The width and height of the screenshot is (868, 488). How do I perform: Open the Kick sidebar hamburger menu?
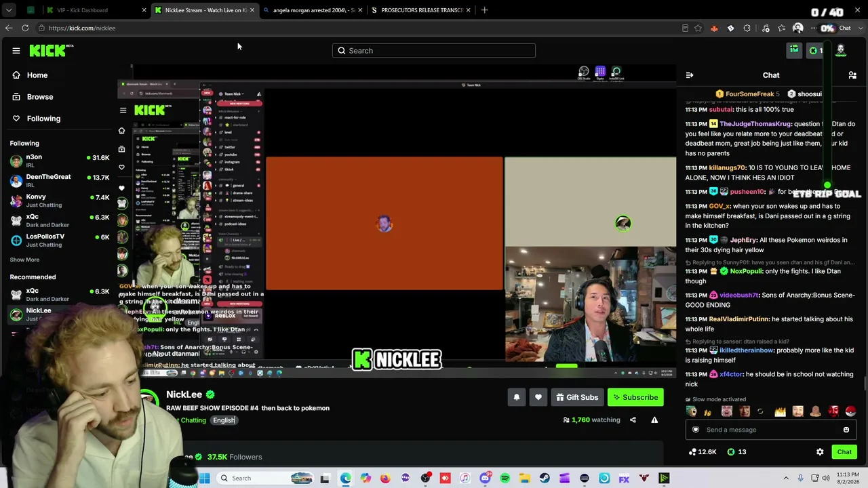16,51
